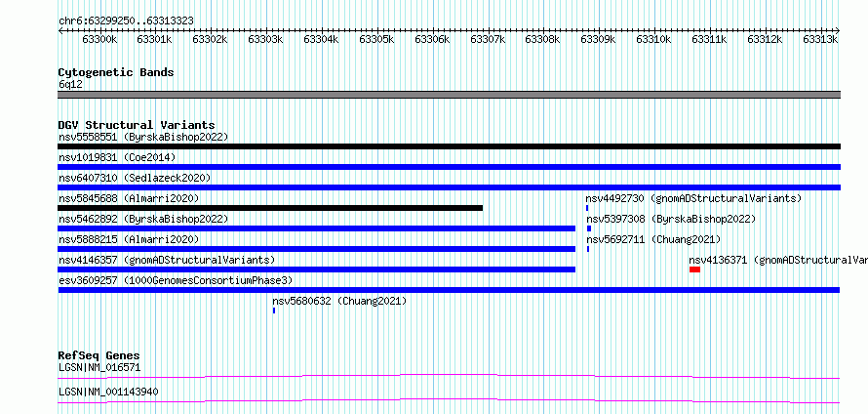Click the 63303k ruler tick label
The image size is (868, 414).
pyautogui.click(x=265, y=39)
